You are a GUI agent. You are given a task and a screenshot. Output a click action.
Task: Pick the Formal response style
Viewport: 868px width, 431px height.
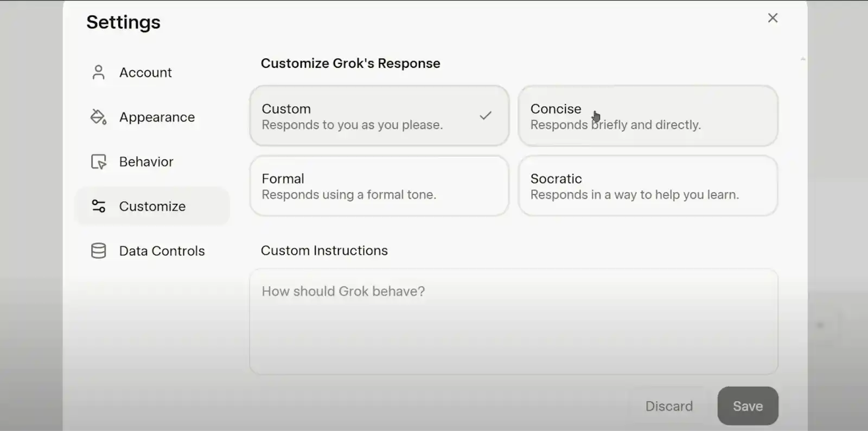tap(379, 186)
